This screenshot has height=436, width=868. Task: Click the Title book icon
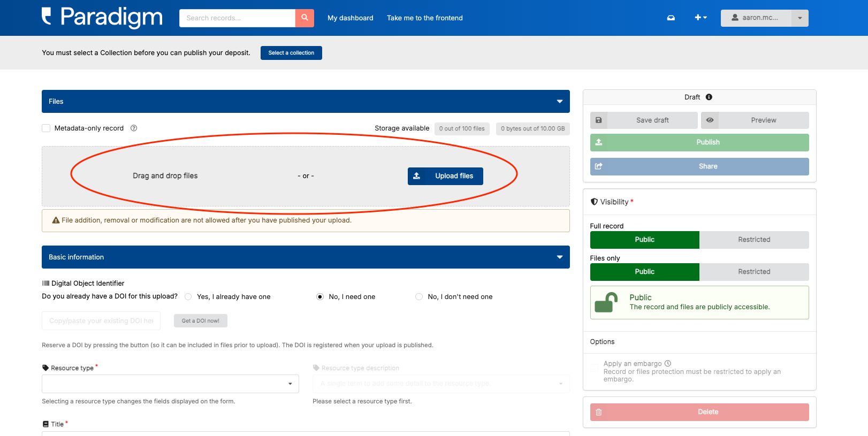click(x=45, y=424)
